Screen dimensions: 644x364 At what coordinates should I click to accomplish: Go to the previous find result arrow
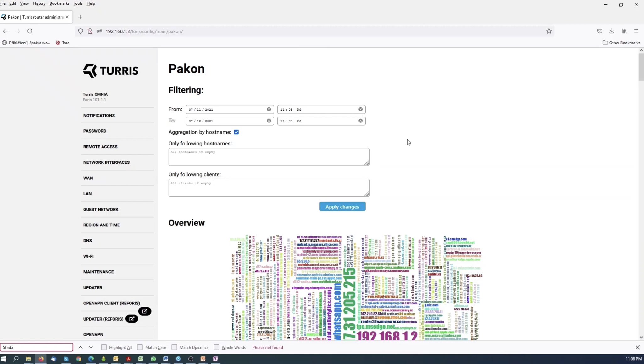[x=80, y=347]
